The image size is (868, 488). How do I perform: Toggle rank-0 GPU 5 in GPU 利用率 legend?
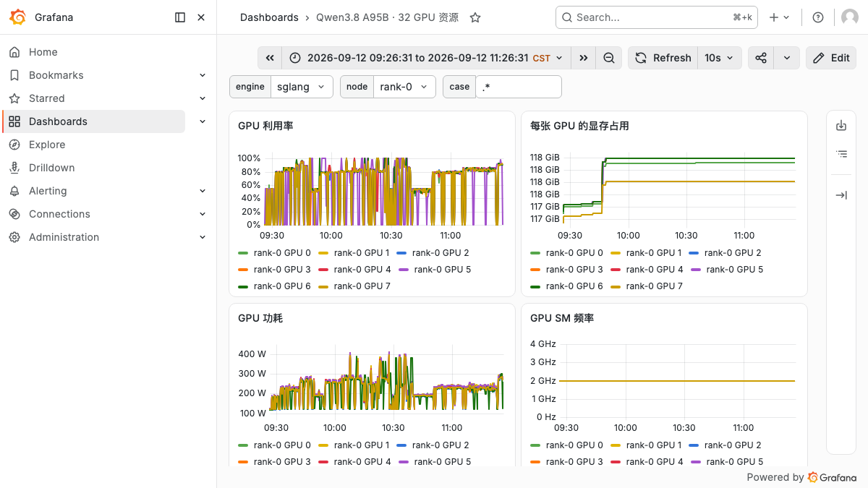(443, 270)
